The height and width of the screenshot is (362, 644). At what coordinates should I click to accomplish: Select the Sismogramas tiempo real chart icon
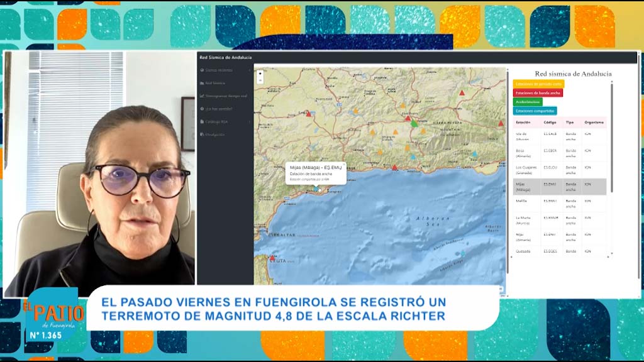coord(202,96)
